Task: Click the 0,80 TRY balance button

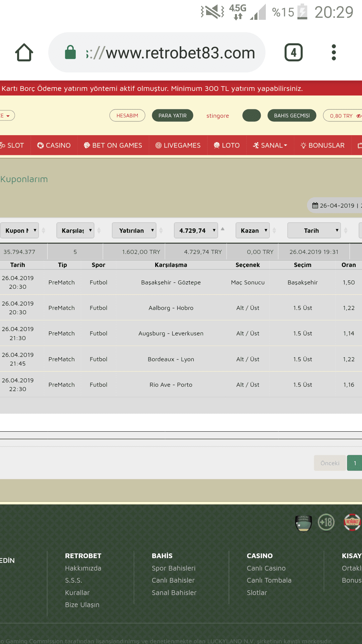Action: tap(343, 115)
